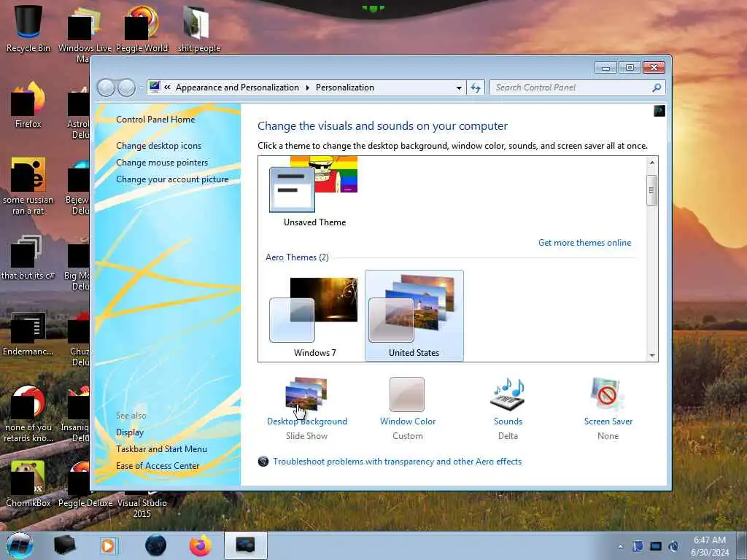Click the theme list scrollbar thumb
The height and width of the screenshot is (560, 747).
point(651,190)
